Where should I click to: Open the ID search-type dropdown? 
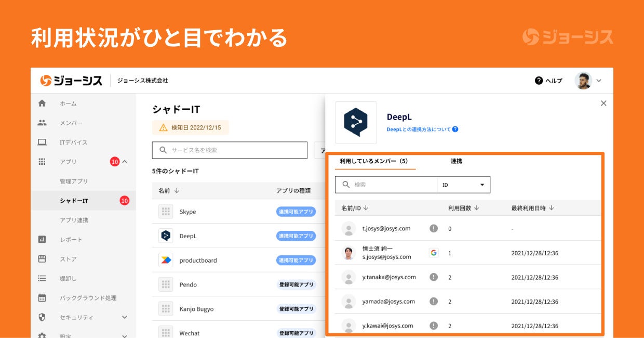(x=463, y=185)
